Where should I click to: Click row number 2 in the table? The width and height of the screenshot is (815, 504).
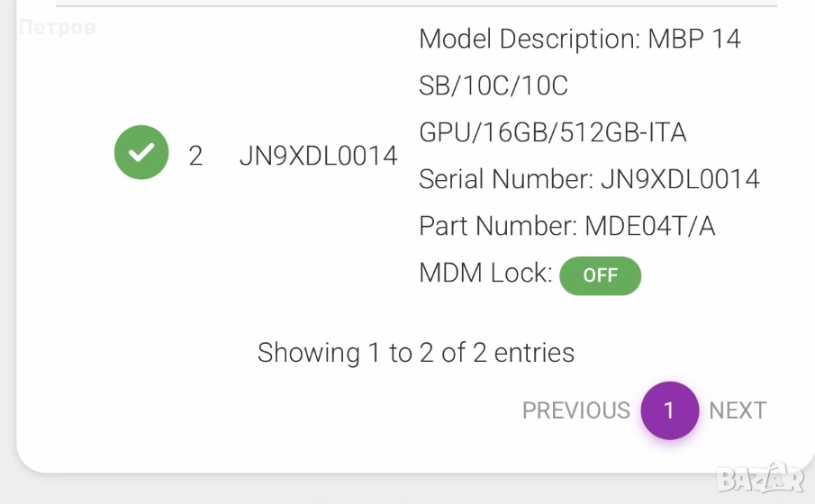point(195,156)
